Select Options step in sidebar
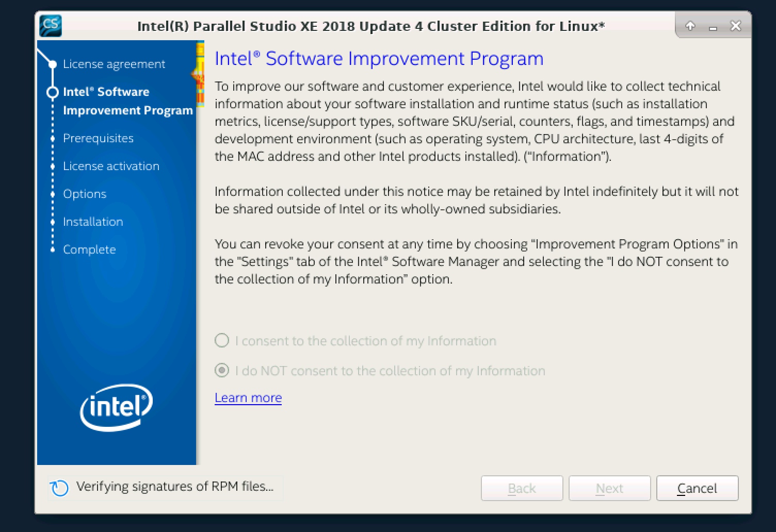Screen dimensions: 776x532 [x=85, y=194]
